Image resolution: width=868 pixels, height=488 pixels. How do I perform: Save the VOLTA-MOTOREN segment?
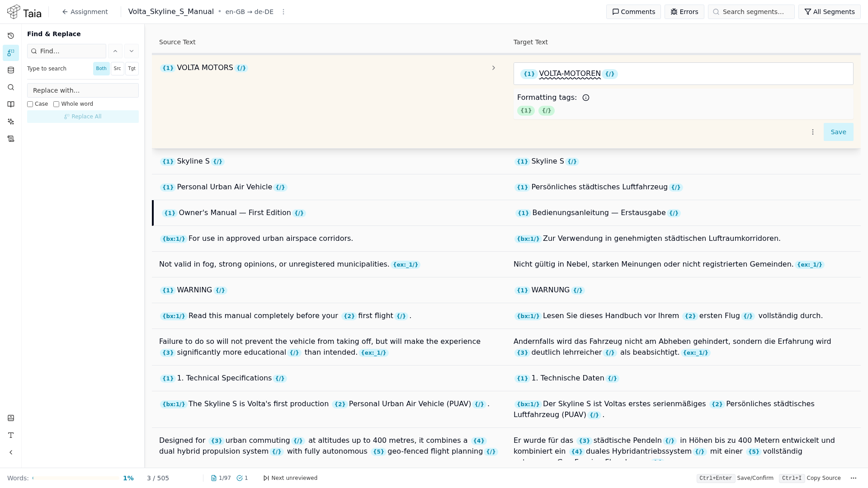[838, 132]
